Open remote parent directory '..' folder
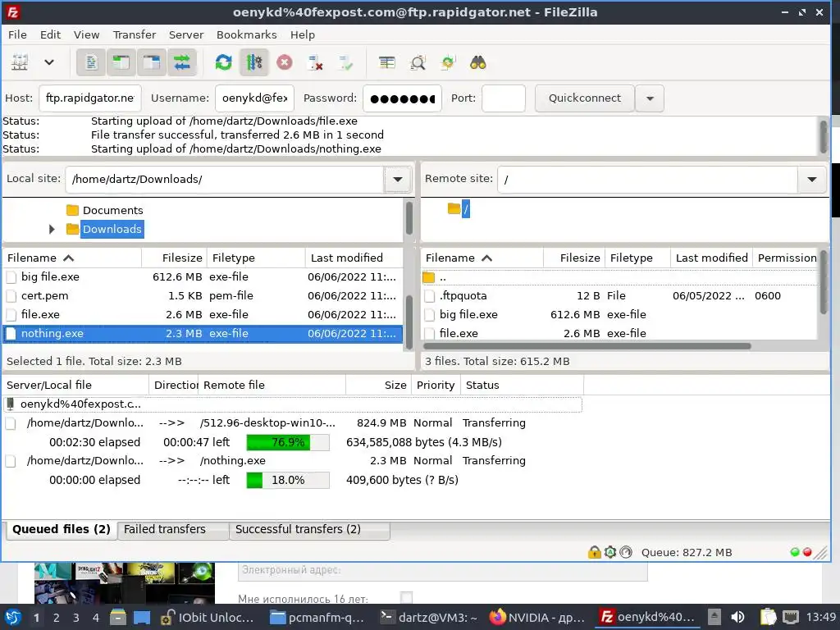Screen dimensions: 840x630 (x=619, y=277)
